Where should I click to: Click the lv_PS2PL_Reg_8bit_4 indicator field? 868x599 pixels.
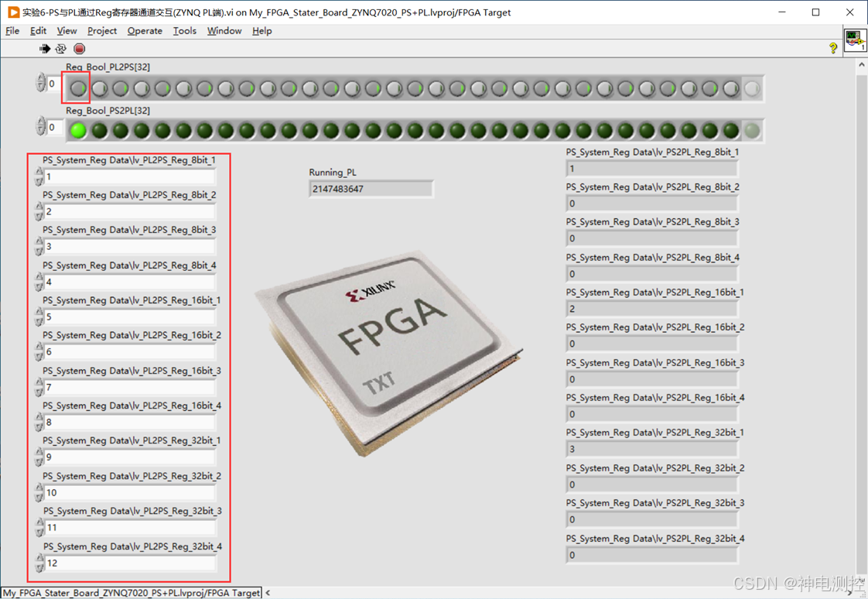(x=652, y=273)
